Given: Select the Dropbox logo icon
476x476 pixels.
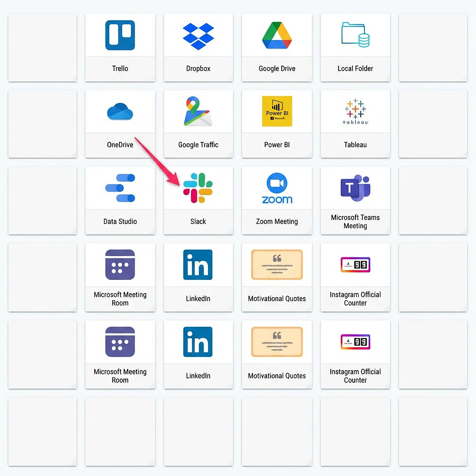Looking at the screenshot, I should click(198, 36).
